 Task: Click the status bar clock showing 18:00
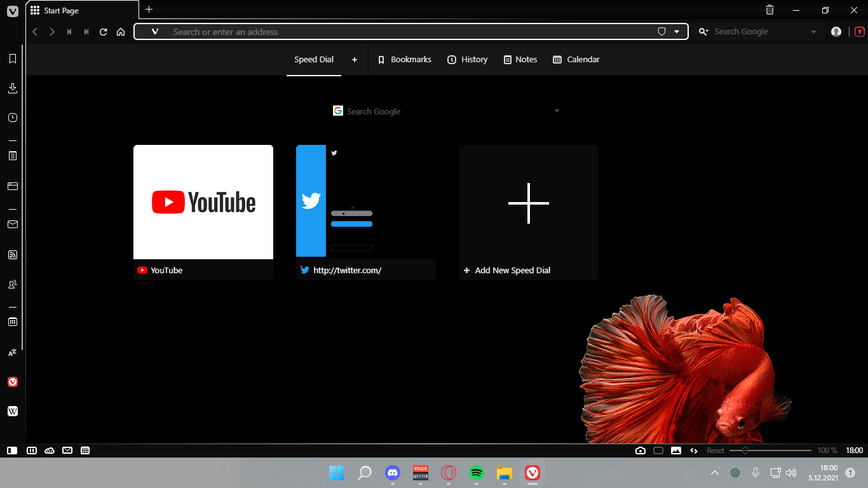coord(854,451)
